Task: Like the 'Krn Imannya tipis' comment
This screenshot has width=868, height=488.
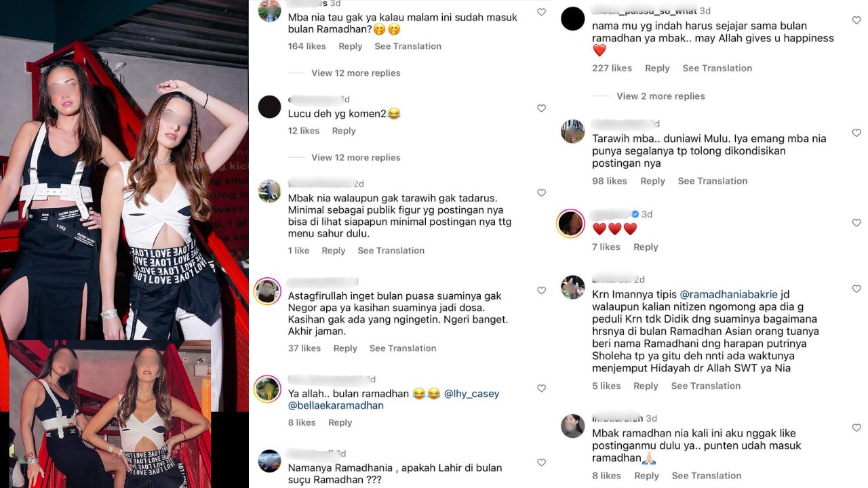Action: 856,289
